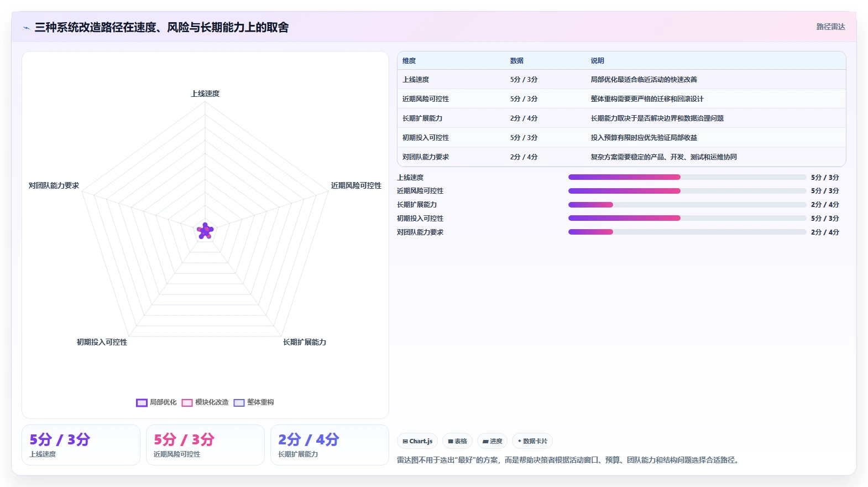The width and height of the screenshot is (868, 487).
Task: Click 投入预算有限时应优先验证局部收益 text
Action: [644, 138]
